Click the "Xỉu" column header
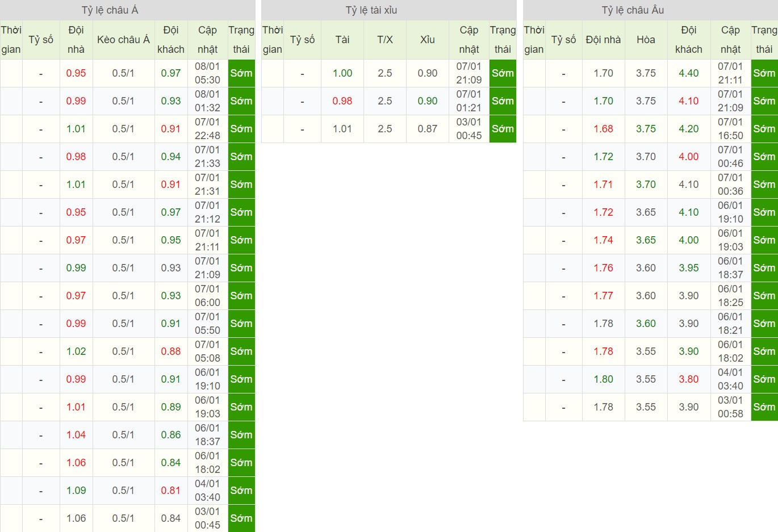778x532 pixels. [x=428, y=40]
